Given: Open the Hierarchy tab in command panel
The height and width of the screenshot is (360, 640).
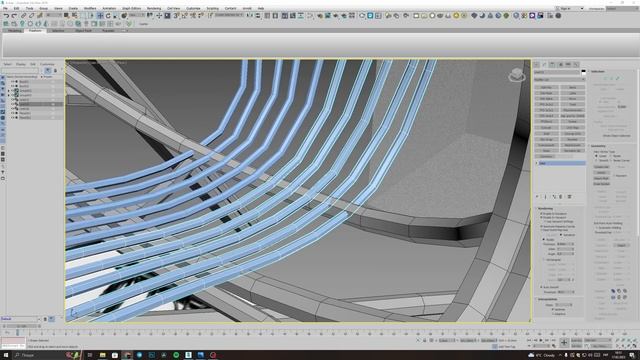Looking at the screenshot, I should click(x=552, y=64).
